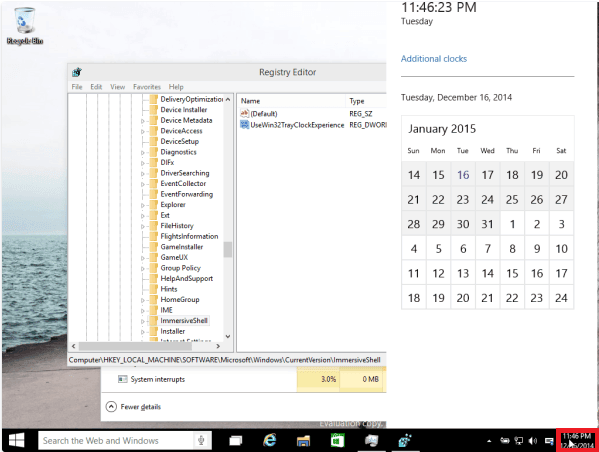Expand the HomeGroup key
The width and height of the screenshot is (599, 452).
click(x=143, y=300)
